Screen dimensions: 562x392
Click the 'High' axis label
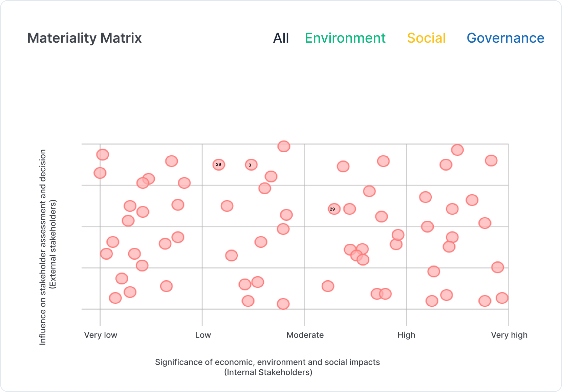[x=406, y=335]
